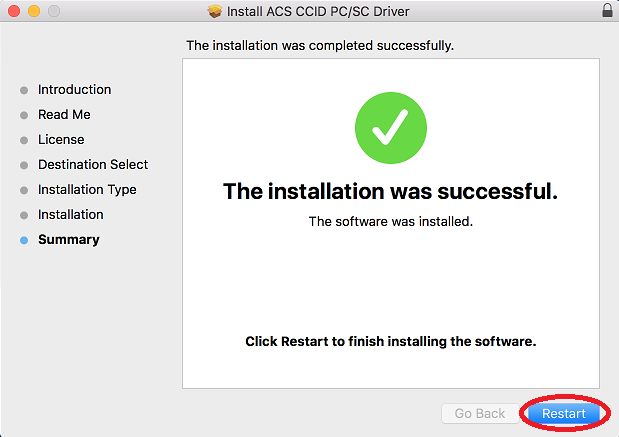
Task: Click the grey bullet beside Introduction
Action: pyautogui.click(x=24, y=90)
